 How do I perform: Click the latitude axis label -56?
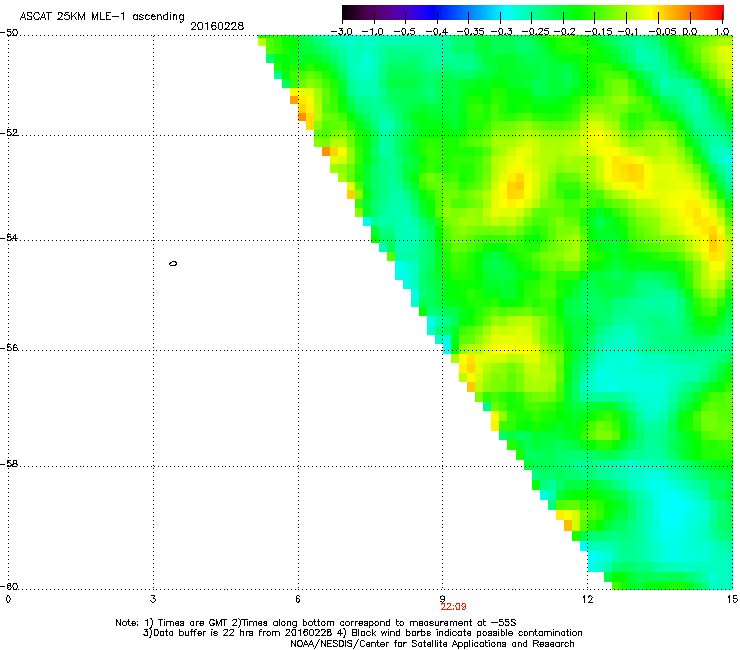click(9, 348)
